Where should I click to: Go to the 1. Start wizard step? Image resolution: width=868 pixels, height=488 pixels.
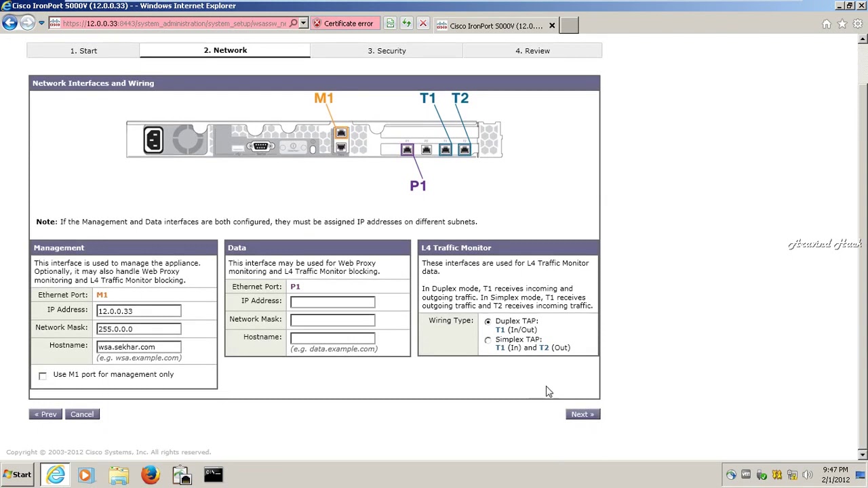83,51
